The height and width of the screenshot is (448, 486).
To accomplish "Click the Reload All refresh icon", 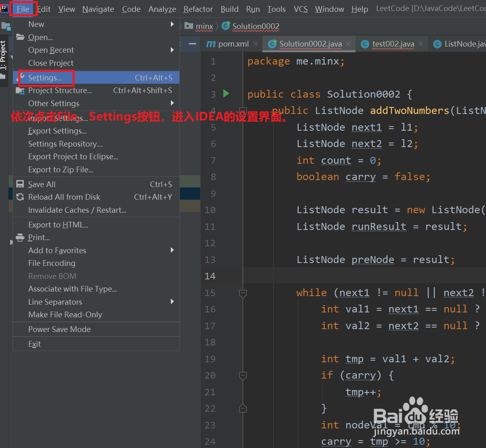I will tap(20, 197).
